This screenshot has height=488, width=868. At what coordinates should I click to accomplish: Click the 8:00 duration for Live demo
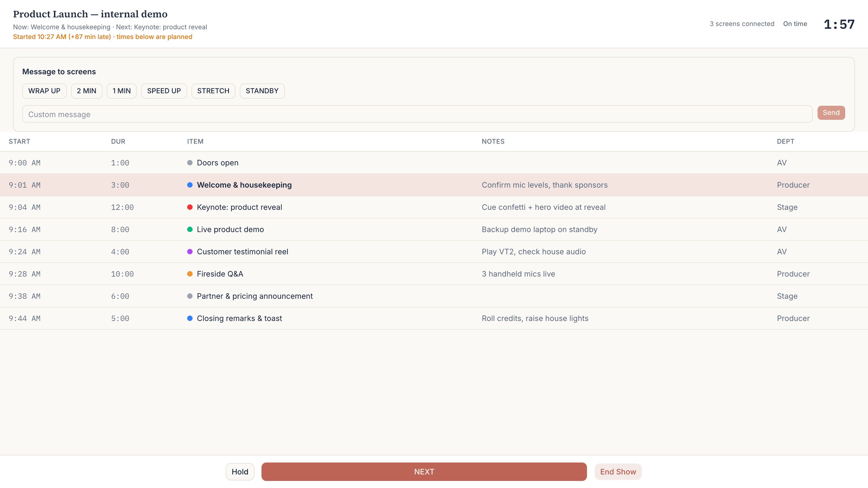tap(120, 229)
